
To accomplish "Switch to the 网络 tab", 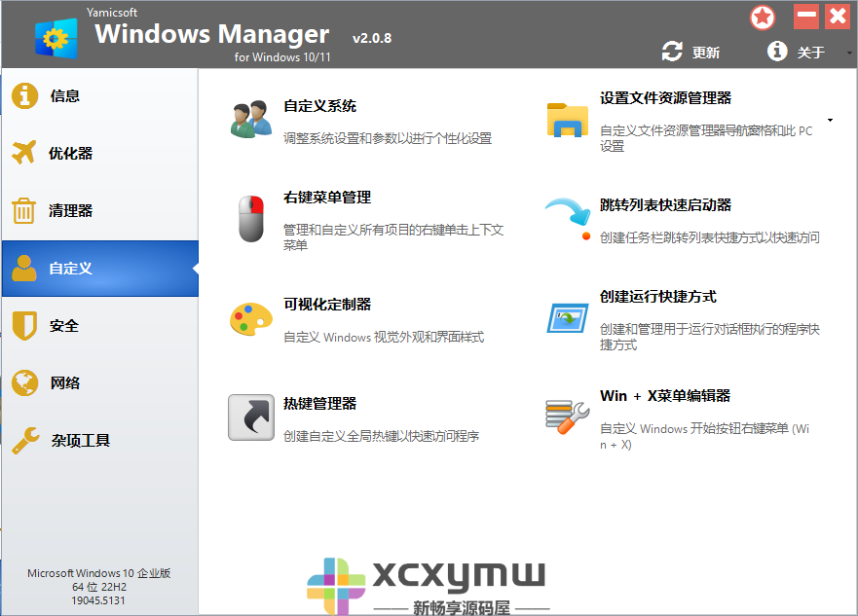I will (x=99, y=383).
